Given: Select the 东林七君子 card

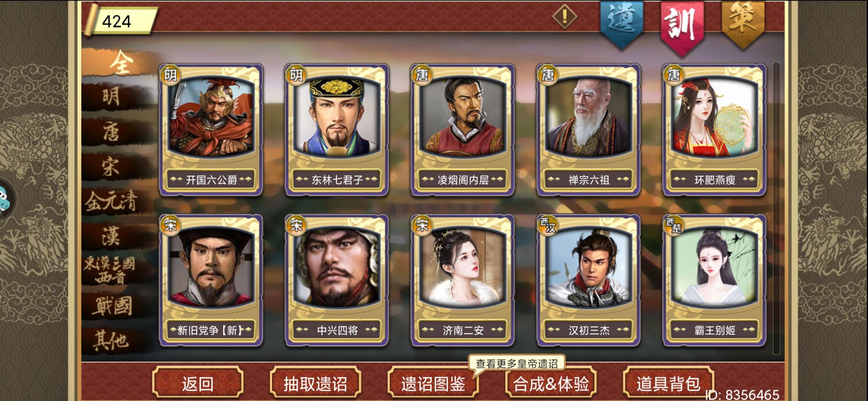Looking at the screenshot, I should [x=337, y=130].
